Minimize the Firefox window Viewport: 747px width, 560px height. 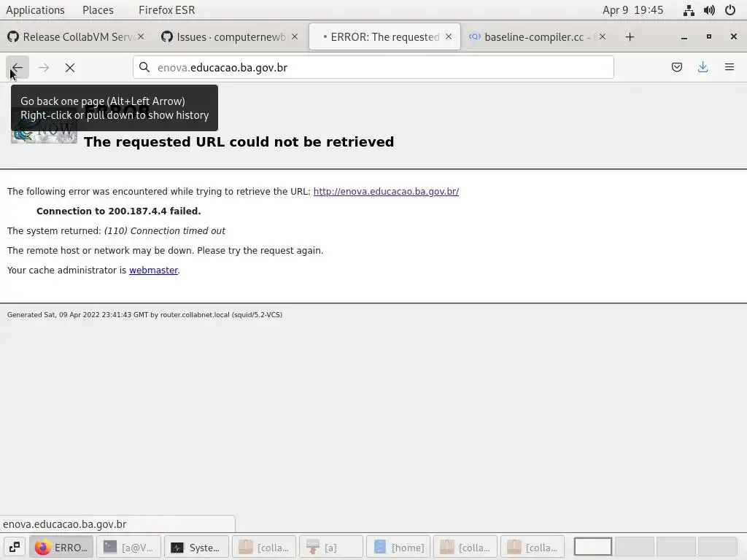point(684,36)
